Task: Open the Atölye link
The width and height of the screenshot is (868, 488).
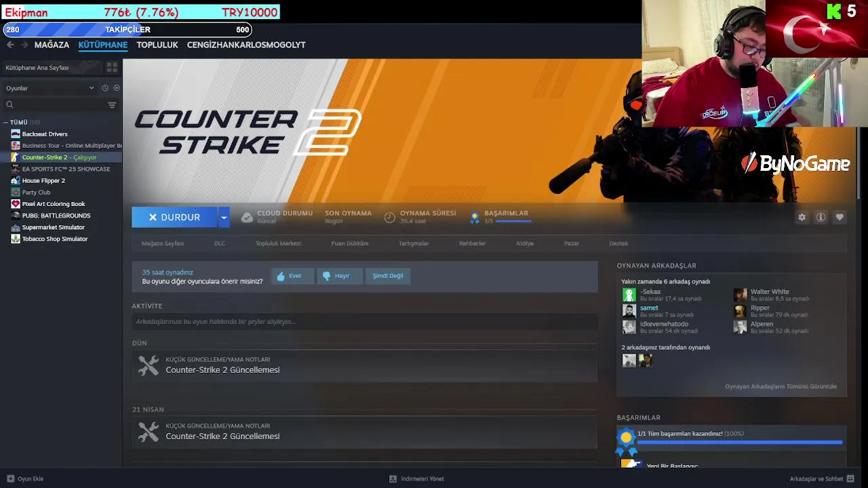Action: tap(525, 243)
